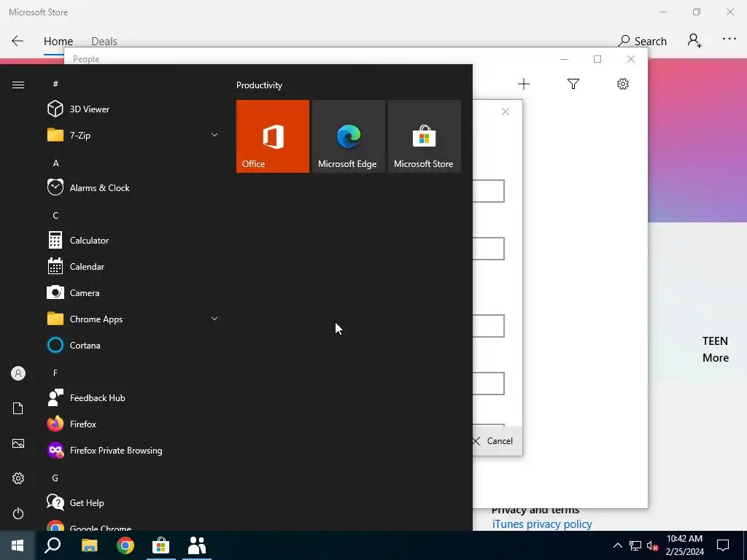Open Settings gear in Start sidebar

tap(18, 478)
